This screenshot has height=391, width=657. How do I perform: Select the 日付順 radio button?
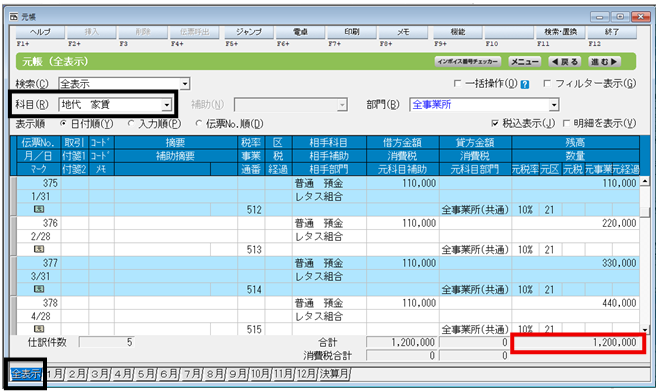[x=63, y=123]
